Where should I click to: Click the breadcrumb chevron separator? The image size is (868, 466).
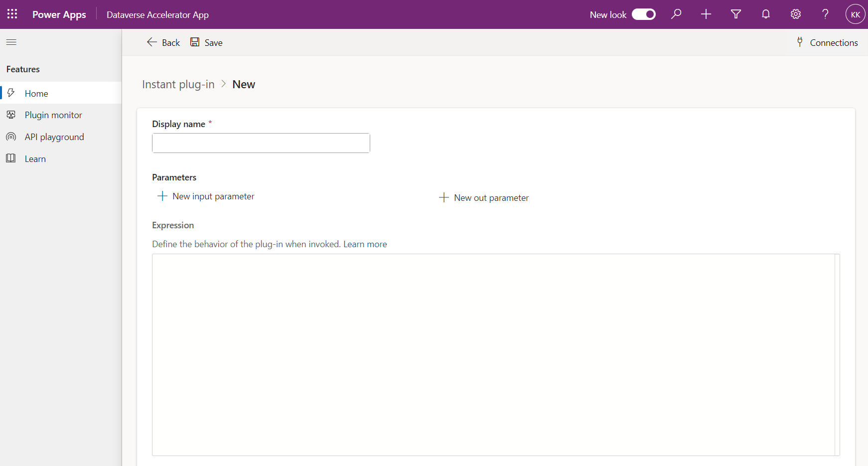pyautogui.click(x=224, y=84)
